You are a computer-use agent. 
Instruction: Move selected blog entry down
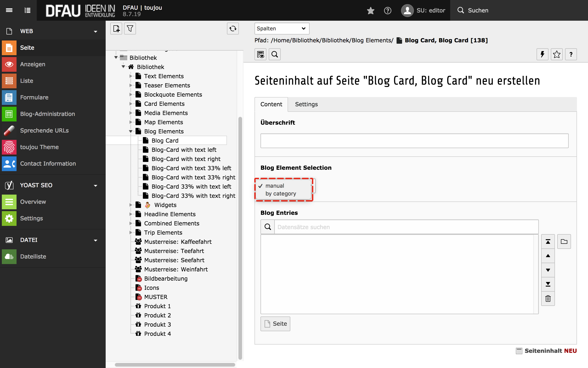(548, 270)
